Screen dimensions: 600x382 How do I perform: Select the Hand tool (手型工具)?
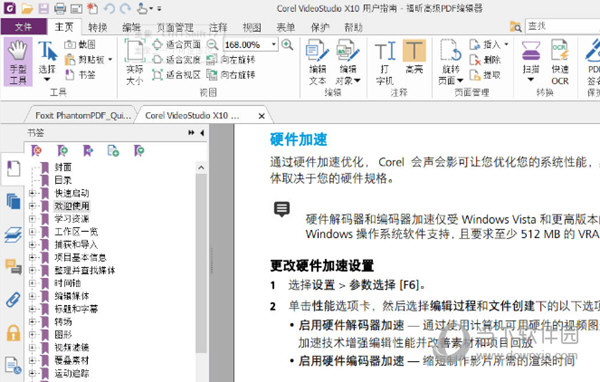[18, 62]
